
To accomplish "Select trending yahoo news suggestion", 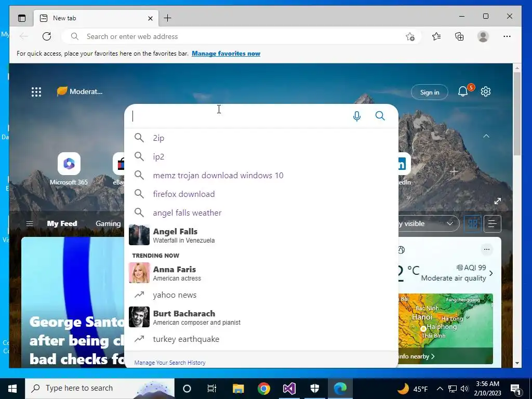I will pyautogui.click(x=261, y=295).
